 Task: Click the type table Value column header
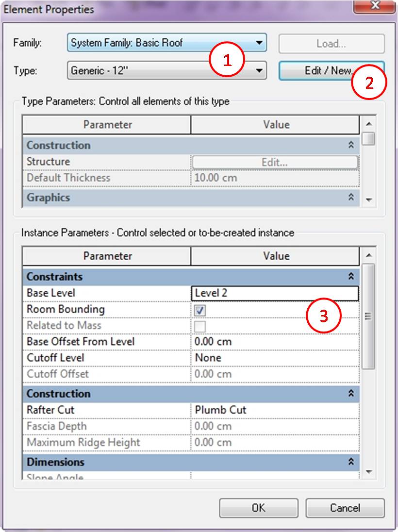(x=275, y=125)
